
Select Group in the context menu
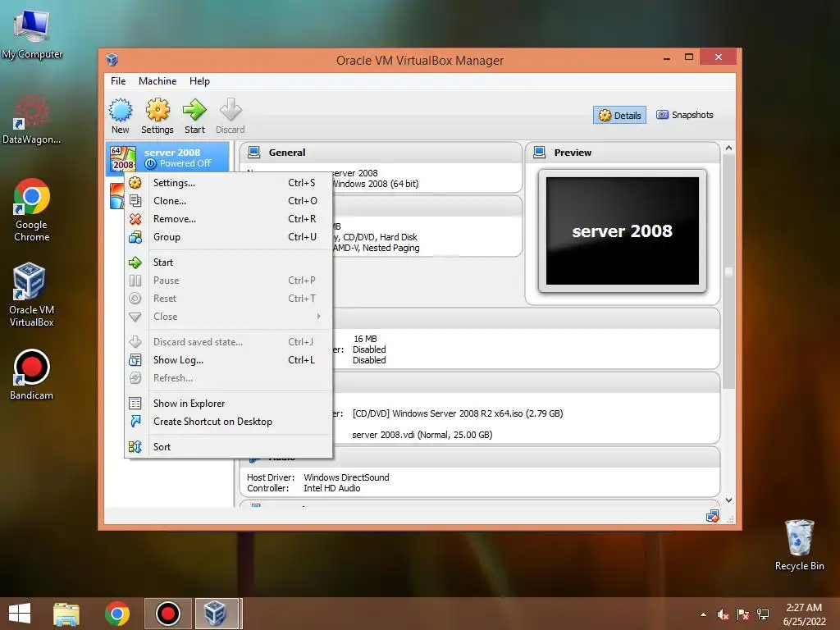click(228, 237)
